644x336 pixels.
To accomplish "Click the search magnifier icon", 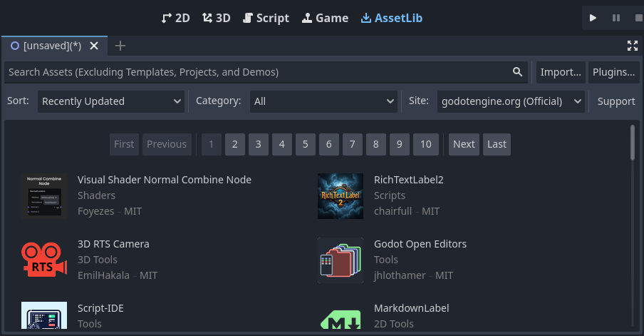I will pos(517,72).
